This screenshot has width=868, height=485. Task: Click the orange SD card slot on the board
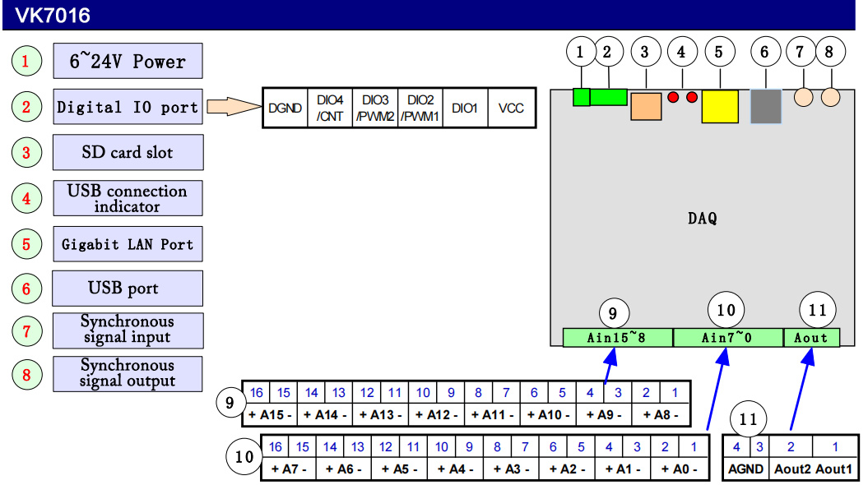click(x=646, y=106)
